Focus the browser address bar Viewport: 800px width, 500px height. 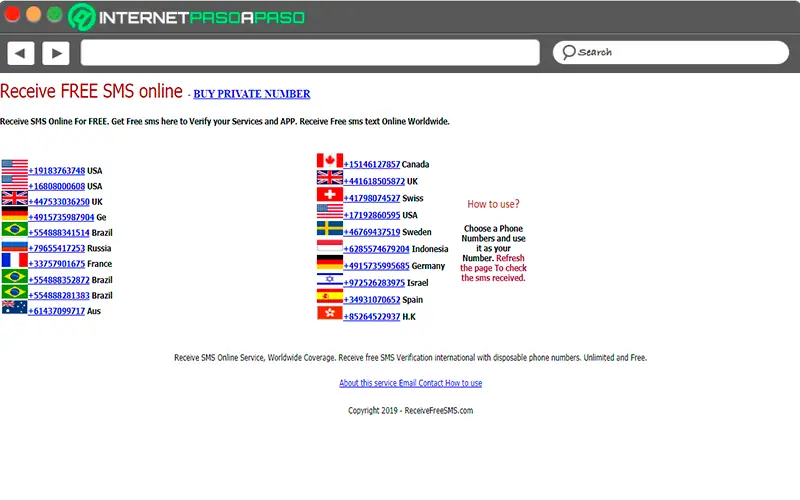coord(310,53)
